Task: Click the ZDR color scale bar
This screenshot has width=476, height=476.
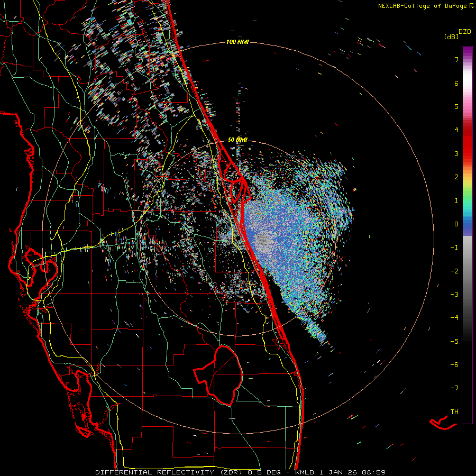Action: point(467,235)
